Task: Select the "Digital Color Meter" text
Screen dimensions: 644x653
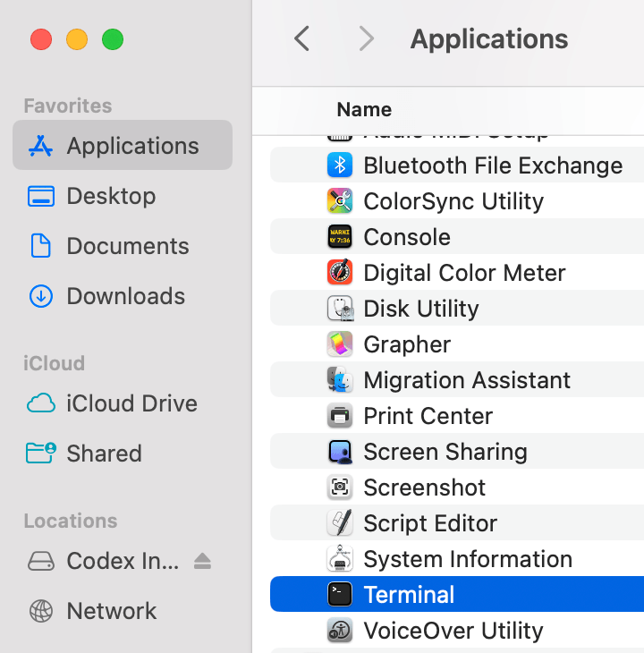Action: (x=464, y=273)
